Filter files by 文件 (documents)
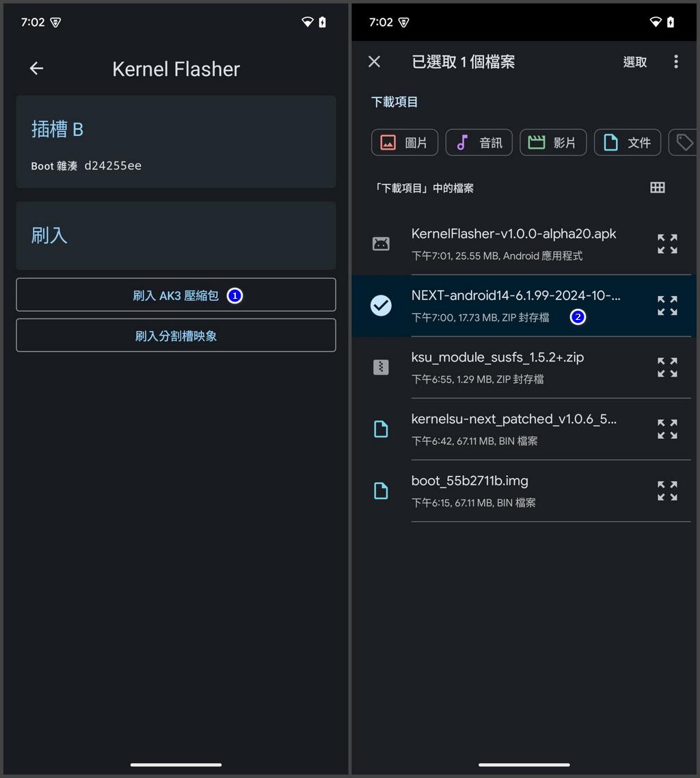The height and width of the screenshot is (778, 700). (x=627, y=142)
